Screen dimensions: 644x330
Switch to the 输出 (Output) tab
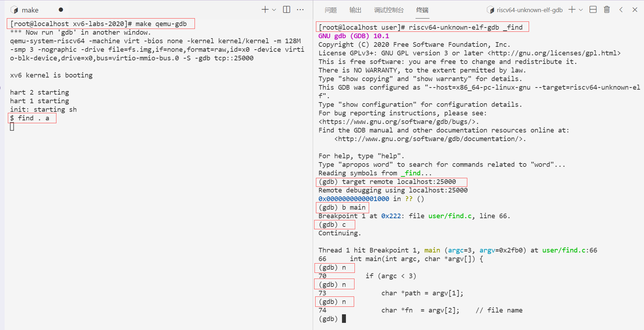tap(355, 10)
